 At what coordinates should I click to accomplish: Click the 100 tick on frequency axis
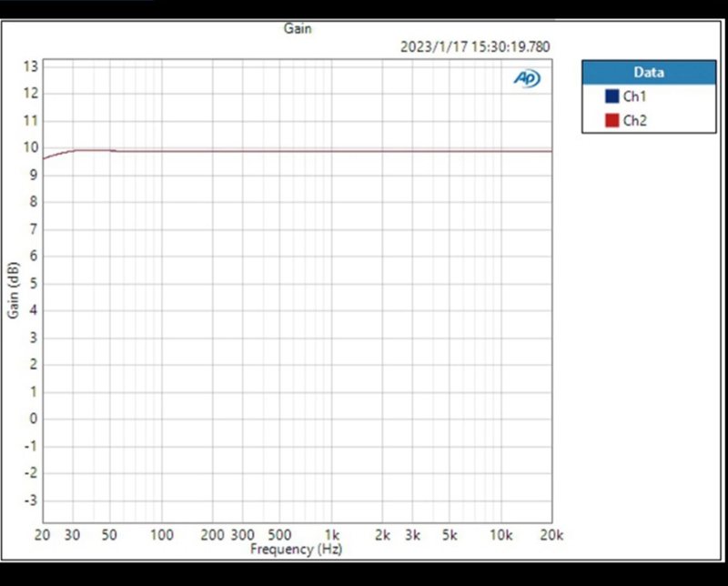161,536
